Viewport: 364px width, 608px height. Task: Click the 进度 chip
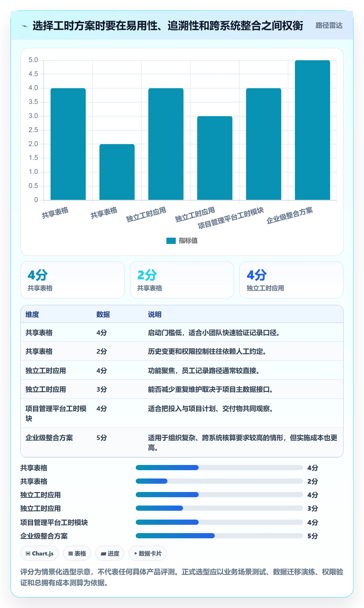point(110,553)
